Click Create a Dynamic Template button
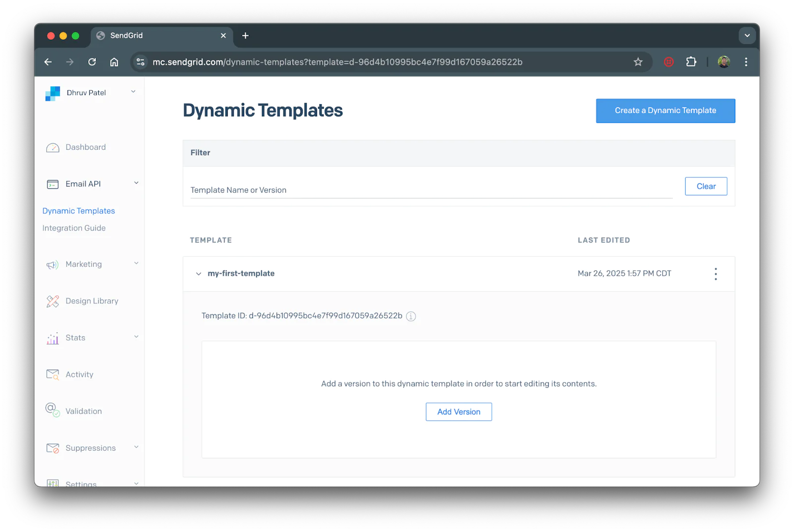The height and width of the screenshot is (532, 794). tap(665, 111)
